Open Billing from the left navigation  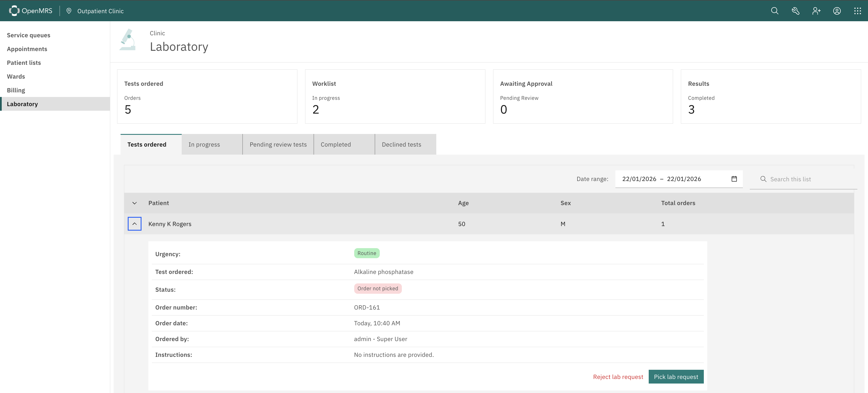pyautogui.click(x=16, y=90)
